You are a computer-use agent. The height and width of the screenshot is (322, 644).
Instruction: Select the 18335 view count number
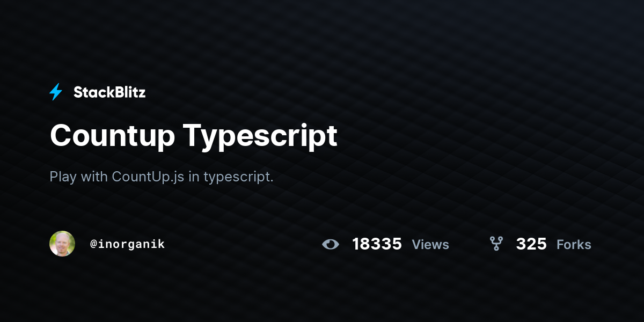click(377, 244)
